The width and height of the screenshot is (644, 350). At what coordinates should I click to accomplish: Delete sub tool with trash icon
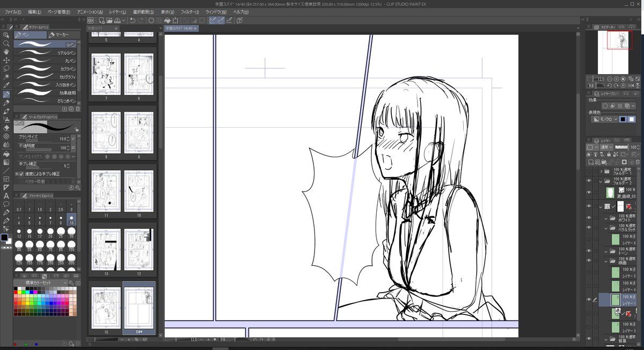(77, 108)
